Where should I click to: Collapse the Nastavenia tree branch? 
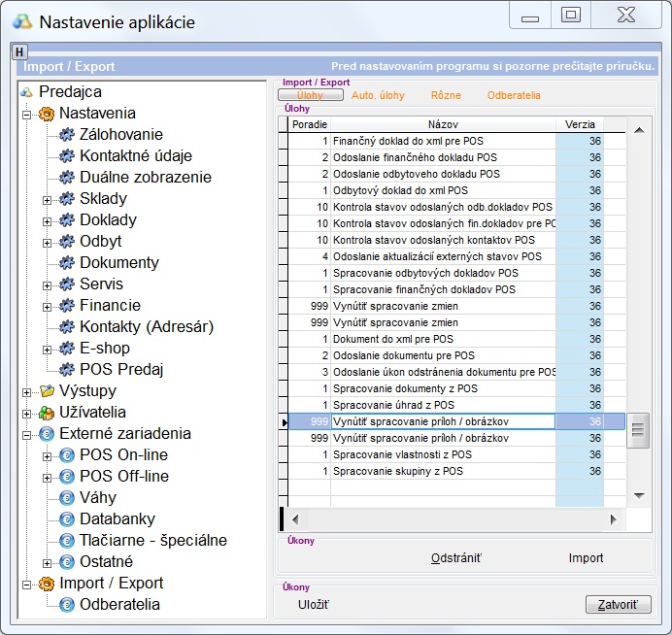tap(26, 114)
